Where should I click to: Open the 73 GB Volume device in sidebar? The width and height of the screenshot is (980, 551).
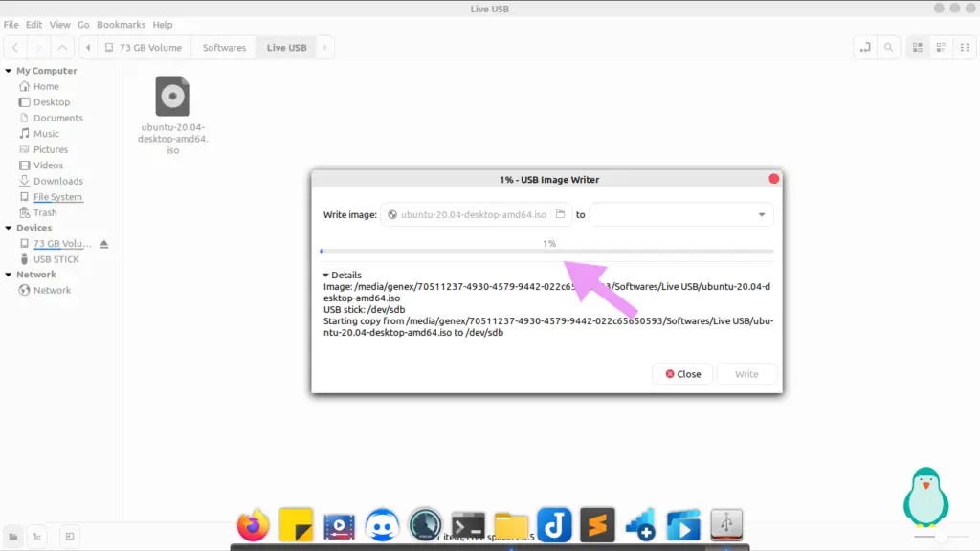pyautogui.click(x=62, y=244)
